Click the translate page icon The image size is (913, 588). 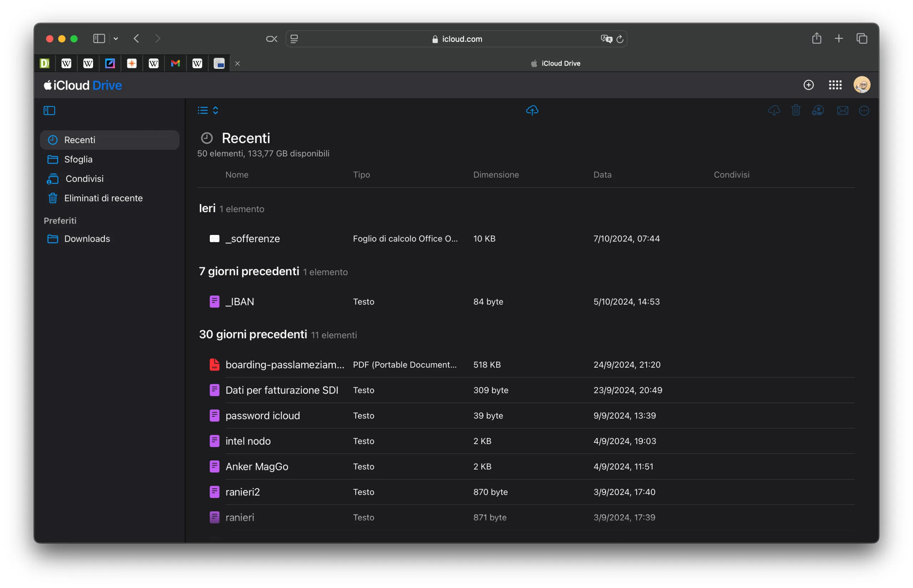tap(606, 39)
